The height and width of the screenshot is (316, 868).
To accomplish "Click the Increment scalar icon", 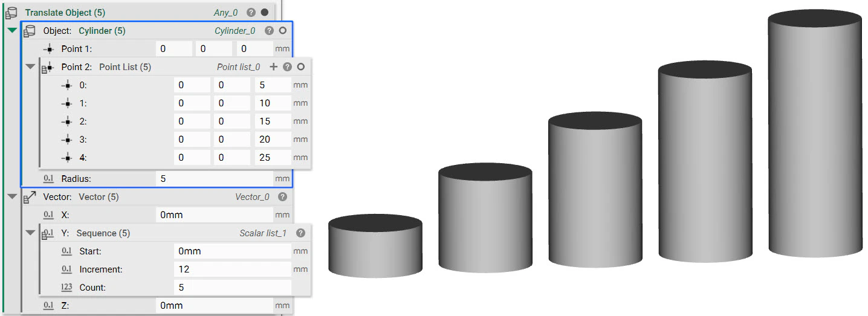I will (67, 269).
